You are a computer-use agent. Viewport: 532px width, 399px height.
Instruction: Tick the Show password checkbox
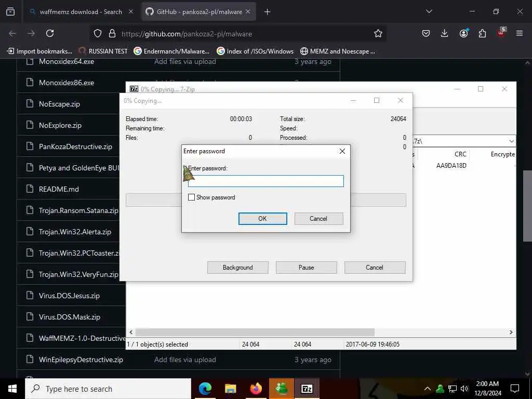(x=191, y=197)
